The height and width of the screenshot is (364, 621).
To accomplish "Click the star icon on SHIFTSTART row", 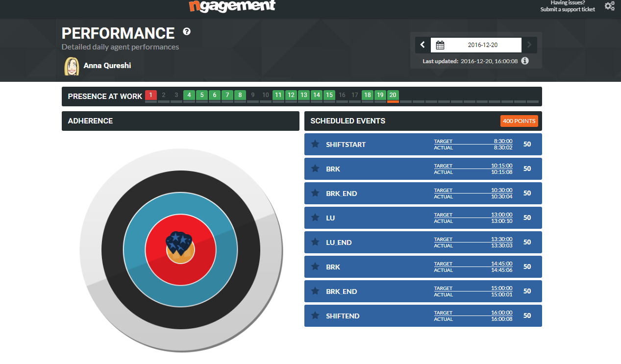I will pos(316,145).
